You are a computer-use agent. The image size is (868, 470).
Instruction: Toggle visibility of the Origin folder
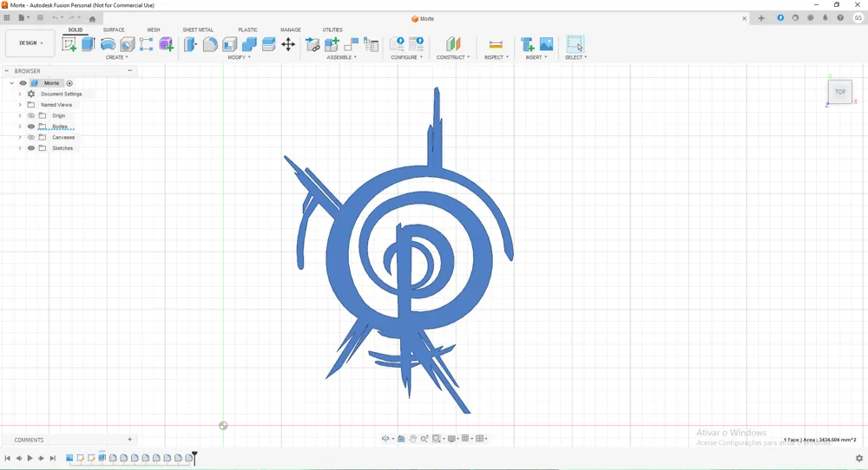click(31, 115)
